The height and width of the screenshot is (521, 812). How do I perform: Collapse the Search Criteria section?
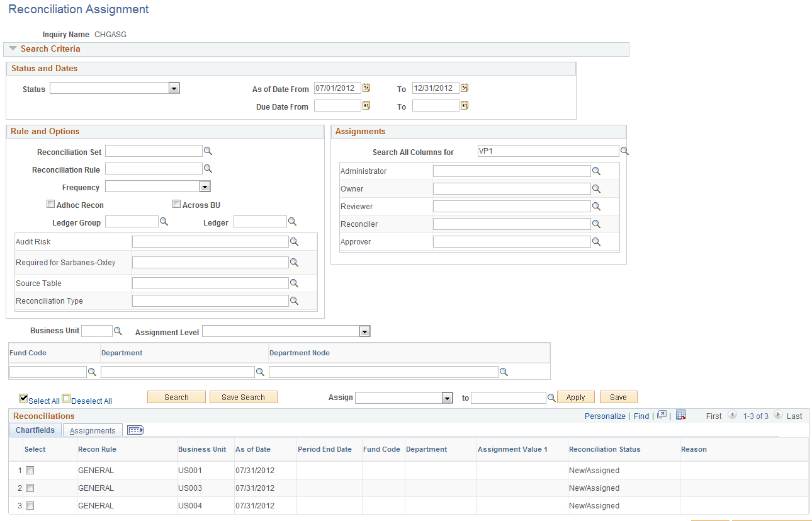13,49
